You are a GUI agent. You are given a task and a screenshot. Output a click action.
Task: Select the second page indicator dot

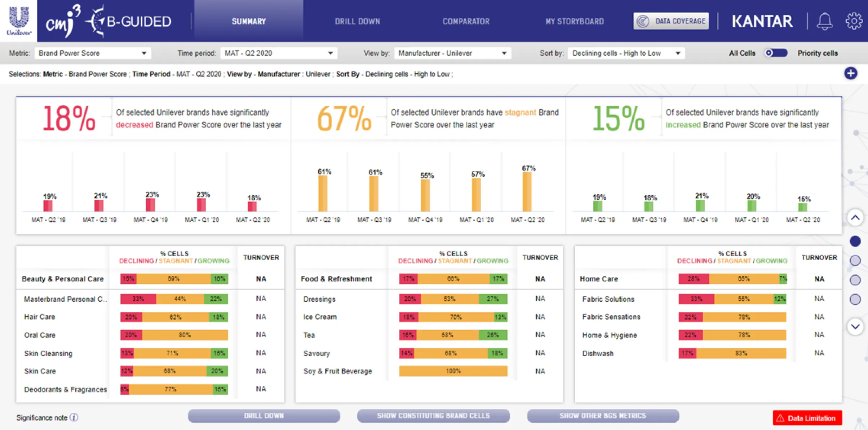pyautogui.click(x=855, y=261)
